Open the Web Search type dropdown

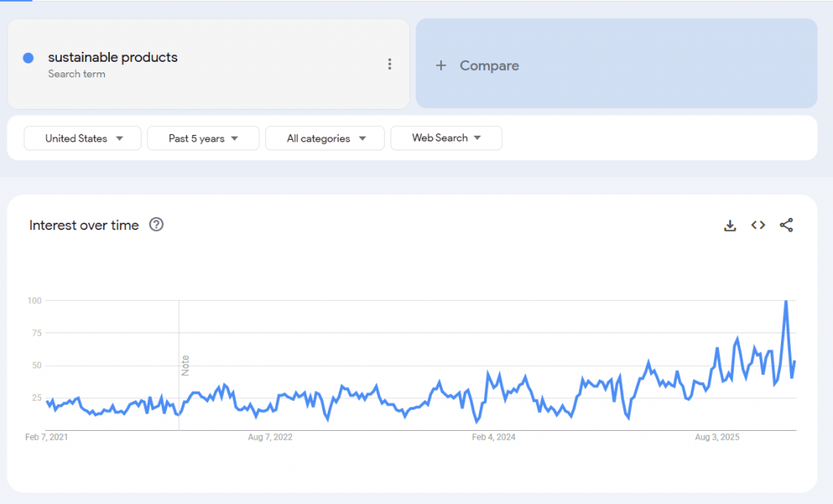pos(446,138)
